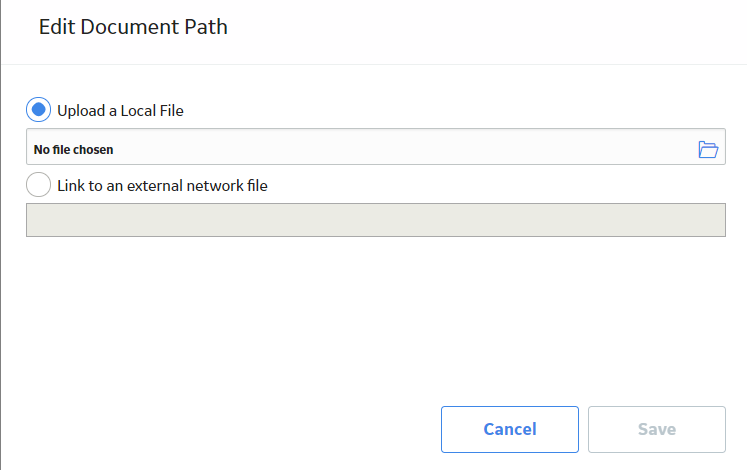Enable the external network link option circle
Viewport: 747px width, 470px height.
point(39,184)
